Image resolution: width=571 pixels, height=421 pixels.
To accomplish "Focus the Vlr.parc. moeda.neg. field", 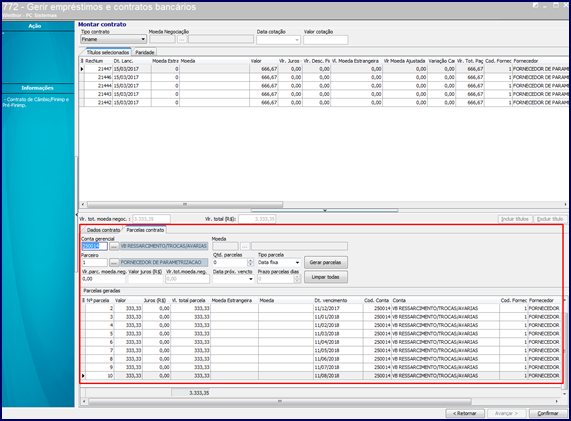I will tap(103, 279).
